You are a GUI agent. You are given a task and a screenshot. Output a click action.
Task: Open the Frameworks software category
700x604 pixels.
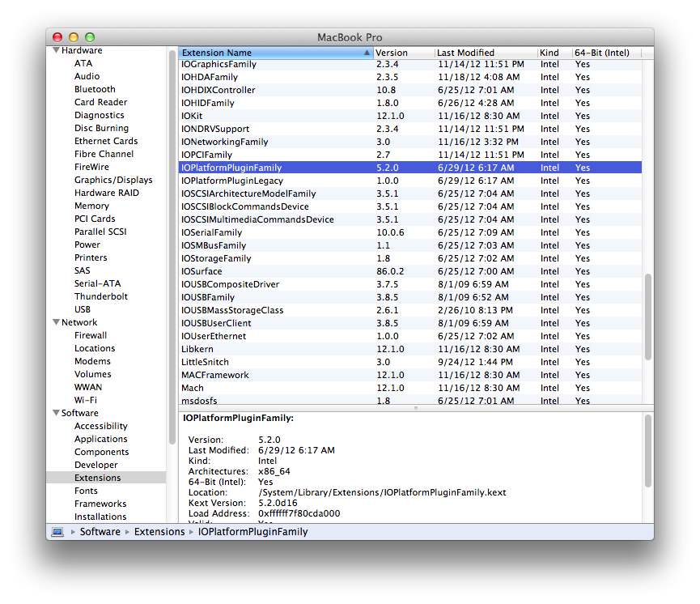point(100,504)
